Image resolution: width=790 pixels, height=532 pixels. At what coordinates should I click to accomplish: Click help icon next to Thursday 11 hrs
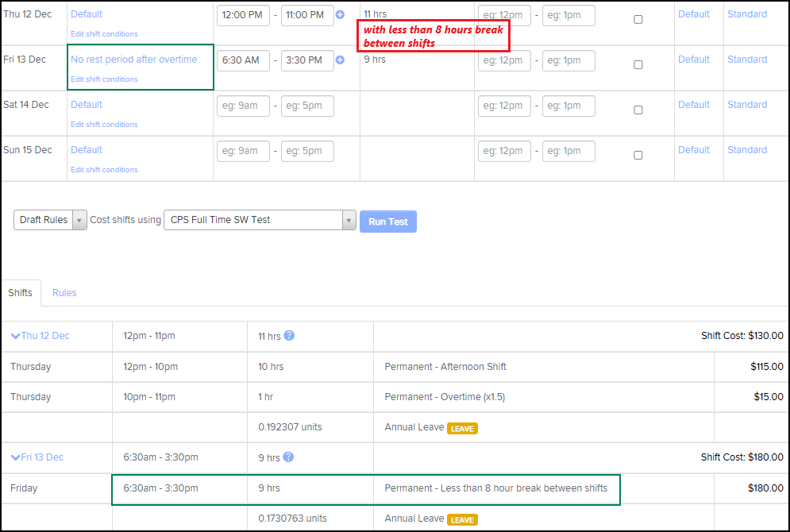point(289,336)
